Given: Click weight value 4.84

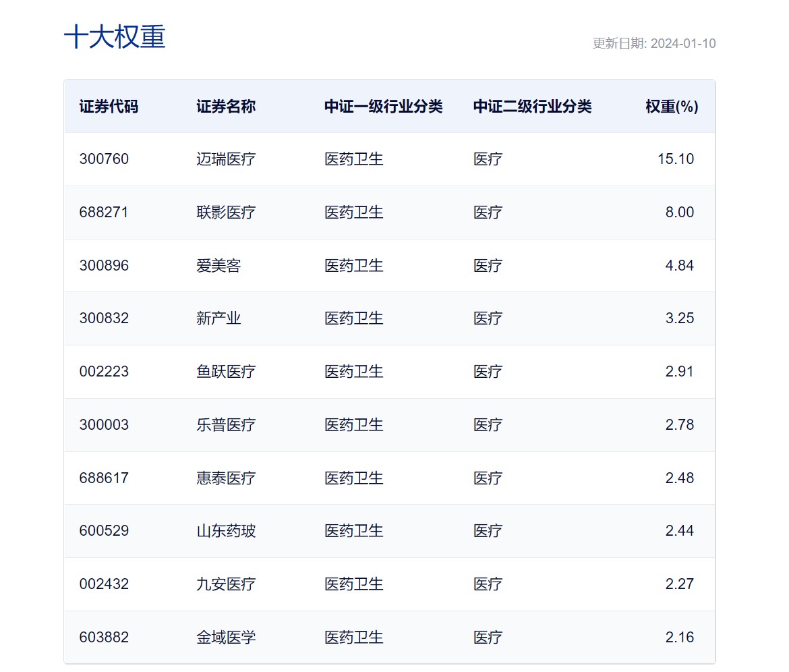Looking at the screenshot, I should coord(680,265).
